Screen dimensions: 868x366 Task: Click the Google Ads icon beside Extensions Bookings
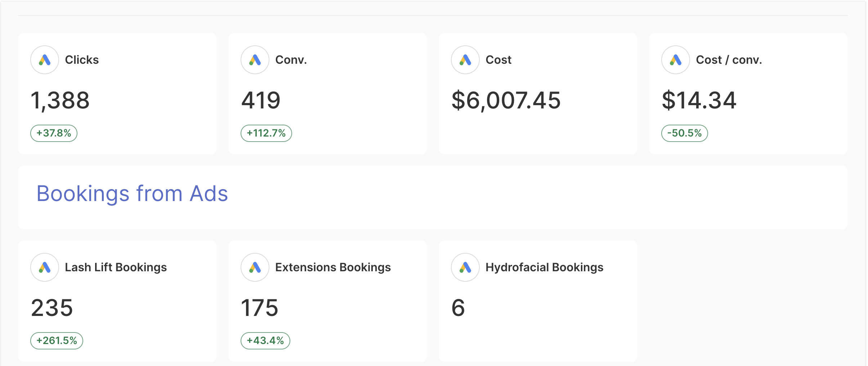255,267
